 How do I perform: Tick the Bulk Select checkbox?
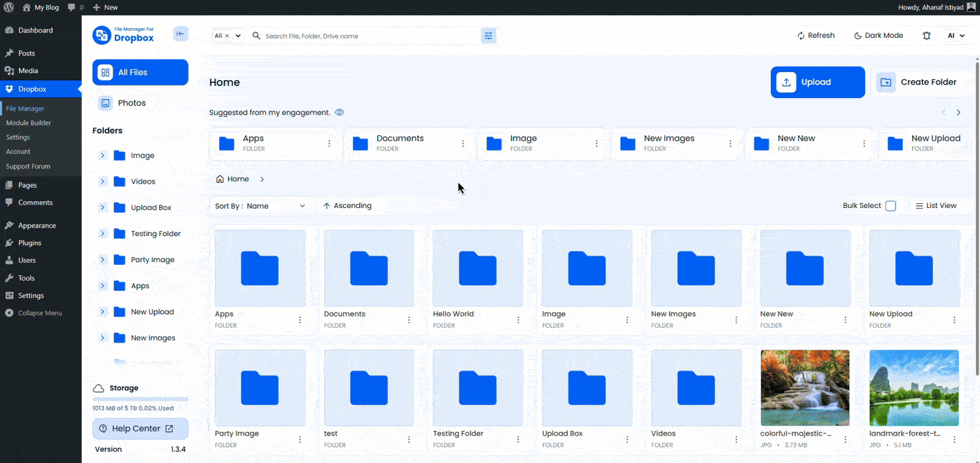pos(890,206)
